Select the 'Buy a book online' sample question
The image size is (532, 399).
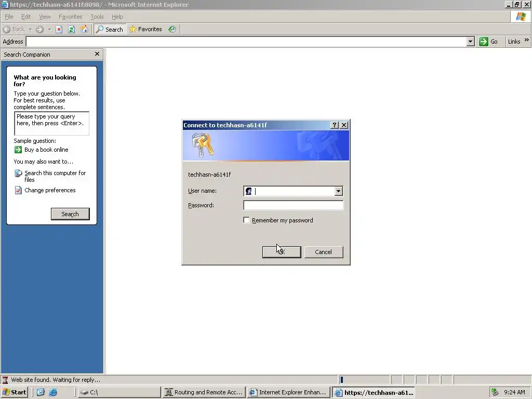(46, 150)
